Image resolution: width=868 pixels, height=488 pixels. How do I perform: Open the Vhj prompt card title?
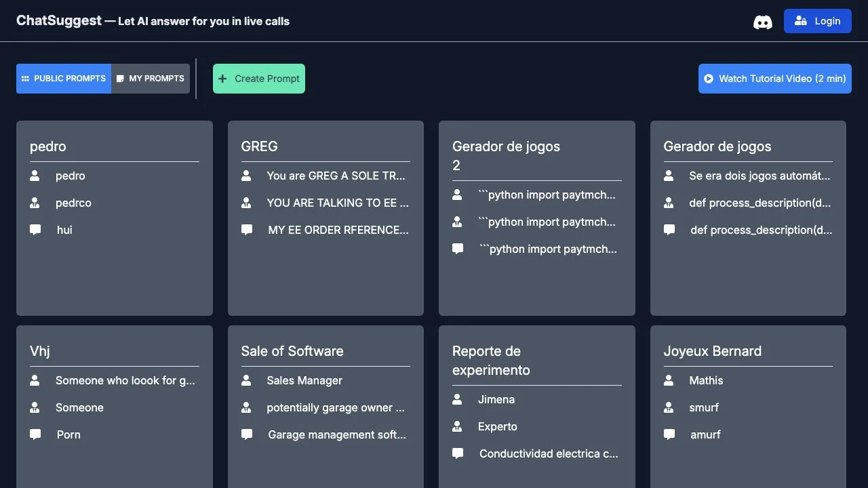click(x=40, y=351)
